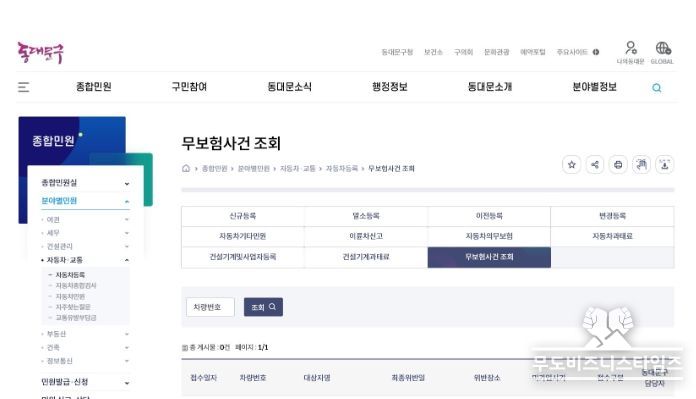This screenshot has width=696, height=399.
Task: Click 분야별민원 in the breadcrumb
Action: click(x=253, y=169)
